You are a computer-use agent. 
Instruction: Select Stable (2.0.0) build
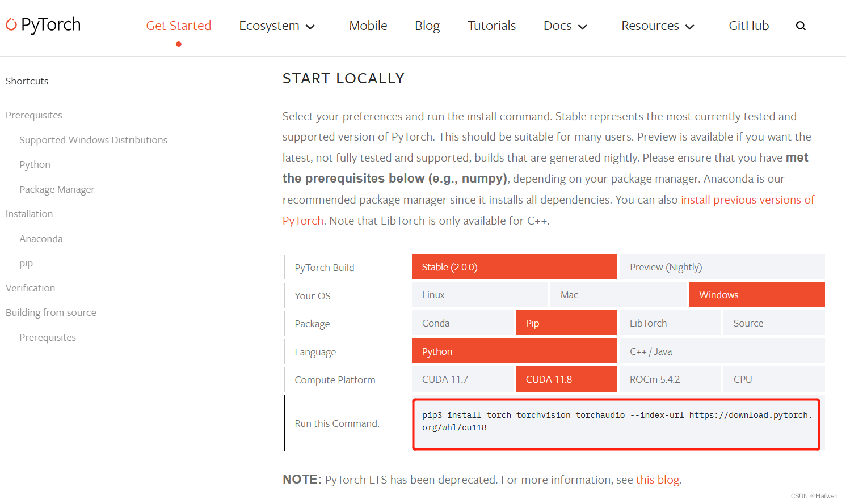click(x=515, y=266)
